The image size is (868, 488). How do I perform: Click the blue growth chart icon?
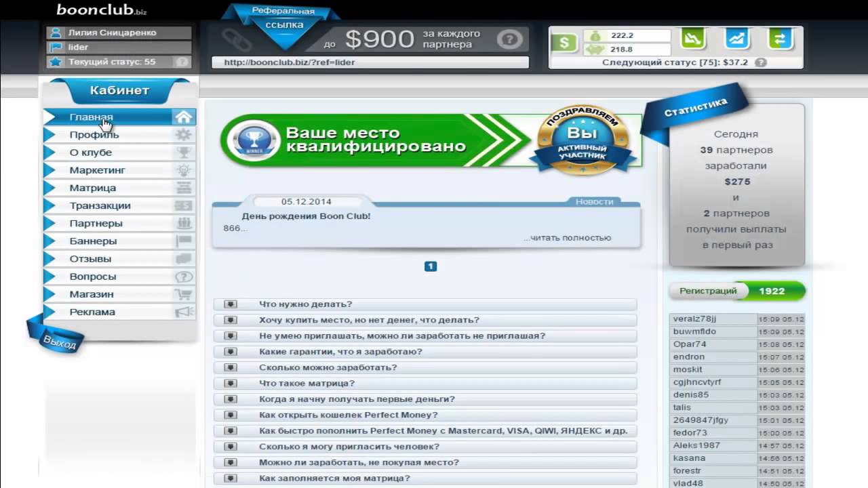click(736, 39)
